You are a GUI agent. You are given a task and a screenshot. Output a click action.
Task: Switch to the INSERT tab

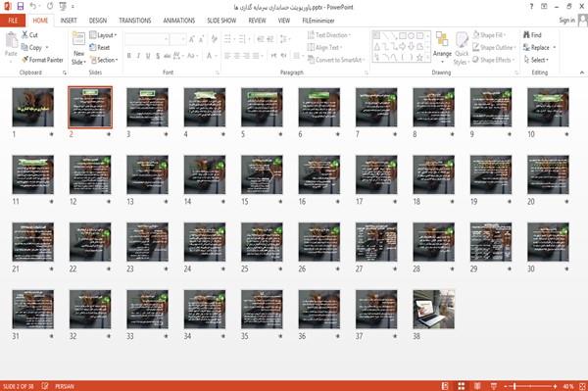pyautogui.click(x=69, y=21)
